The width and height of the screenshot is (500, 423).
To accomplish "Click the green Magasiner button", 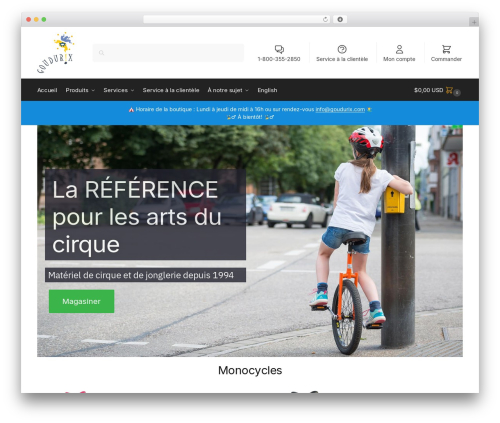I will (x=81, y=301).
